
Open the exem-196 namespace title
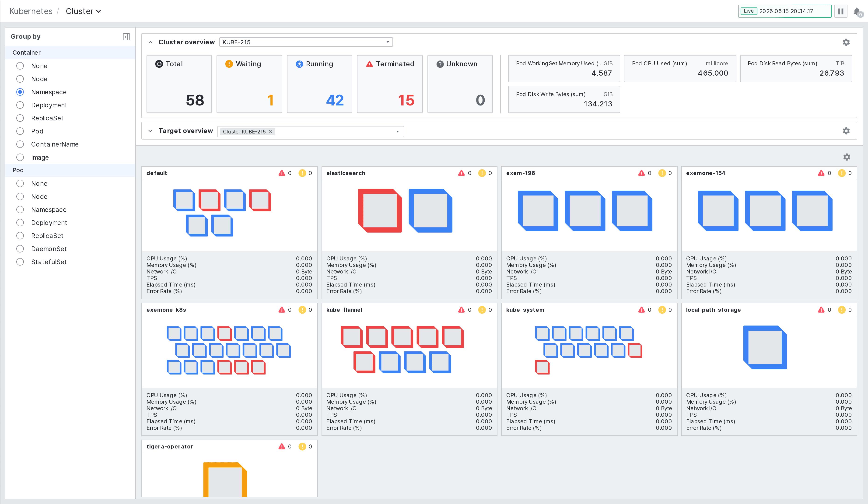pos(521,173)
